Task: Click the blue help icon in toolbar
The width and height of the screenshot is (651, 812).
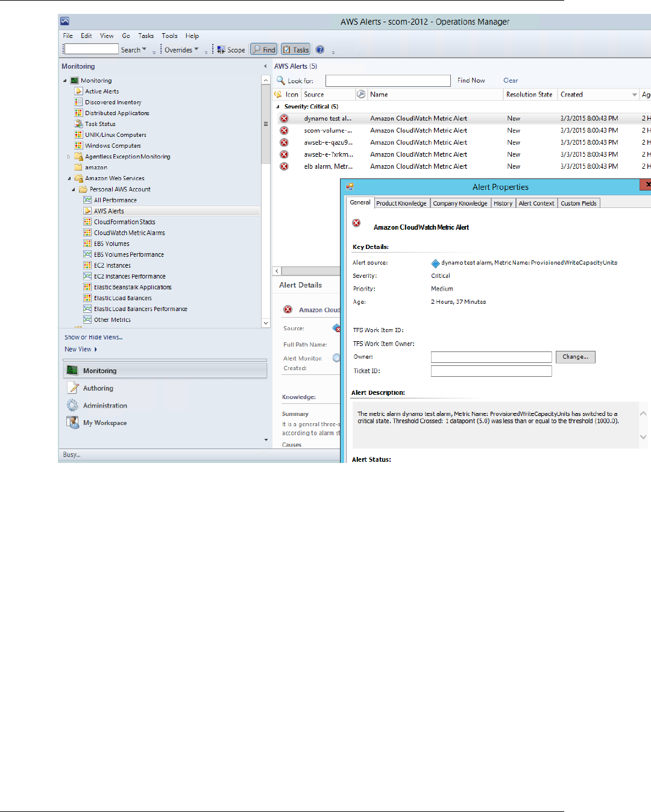Action: coord(320,50)
